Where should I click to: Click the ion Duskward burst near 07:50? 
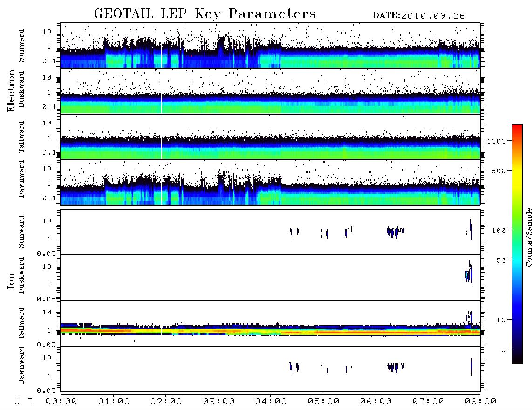click(469, 273)
